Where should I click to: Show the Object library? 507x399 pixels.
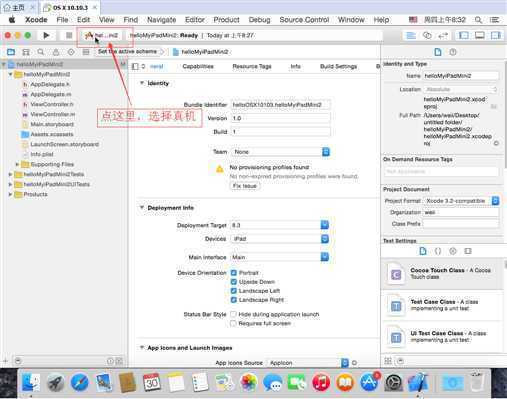pos(453,251)
